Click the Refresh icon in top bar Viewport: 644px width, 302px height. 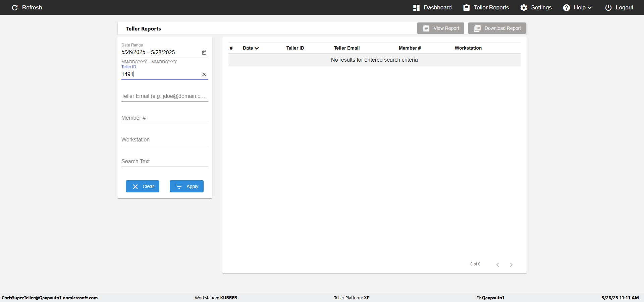15,7
